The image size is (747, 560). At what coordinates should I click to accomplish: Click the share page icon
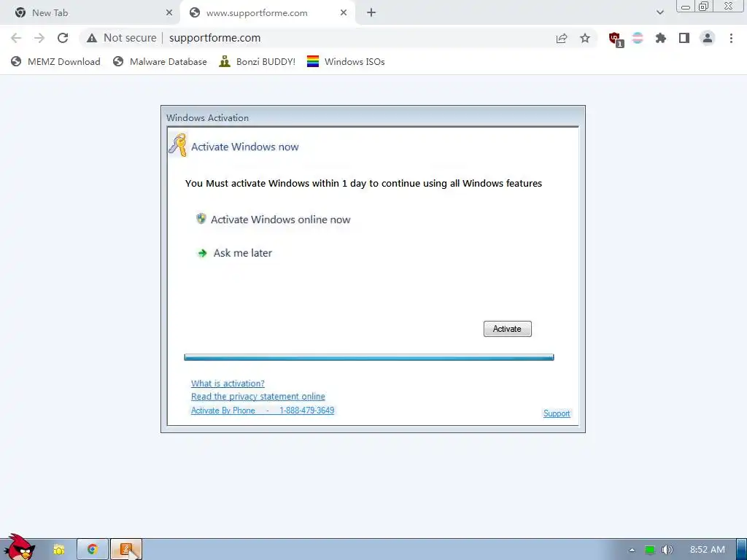pyautogui.click(x=562, y=38)
